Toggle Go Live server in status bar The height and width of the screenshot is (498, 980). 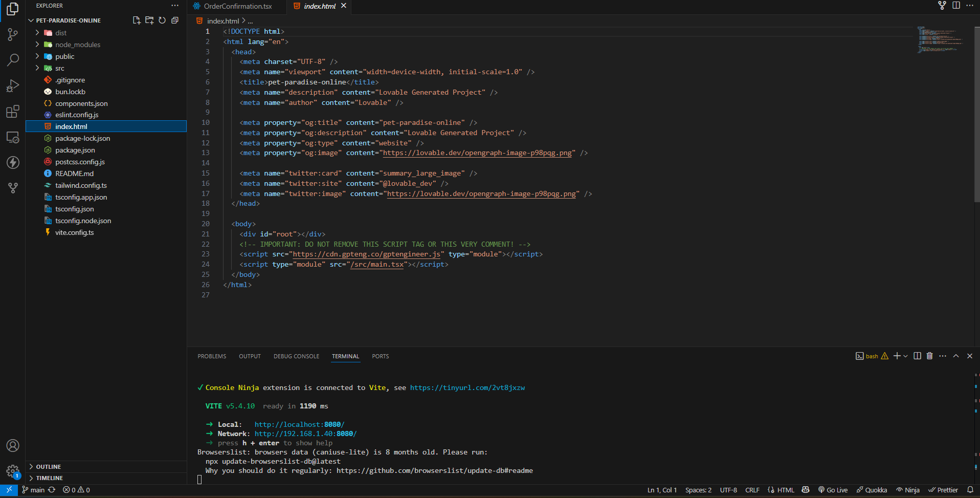pyautogui.click(x=833, y=490)
